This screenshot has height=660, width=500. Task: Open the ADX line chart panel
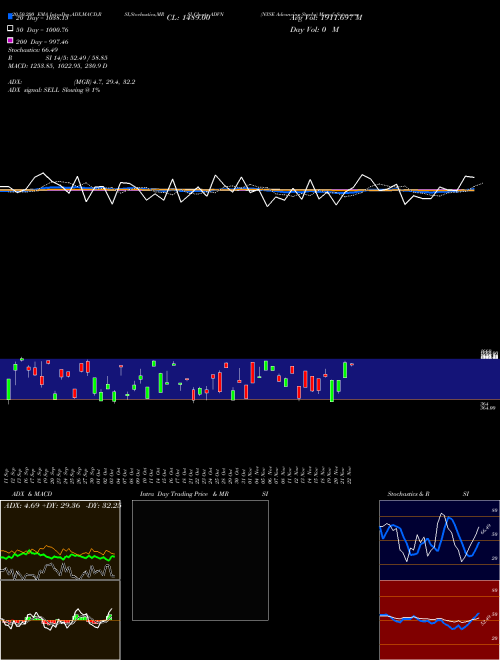point(60,540)
